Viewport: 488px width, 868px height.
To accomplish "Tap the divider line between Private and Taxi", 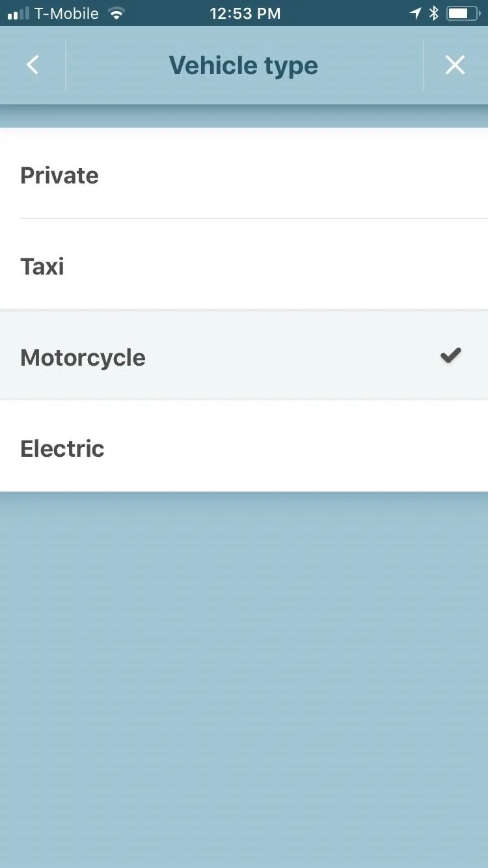I will coord(254,219).
